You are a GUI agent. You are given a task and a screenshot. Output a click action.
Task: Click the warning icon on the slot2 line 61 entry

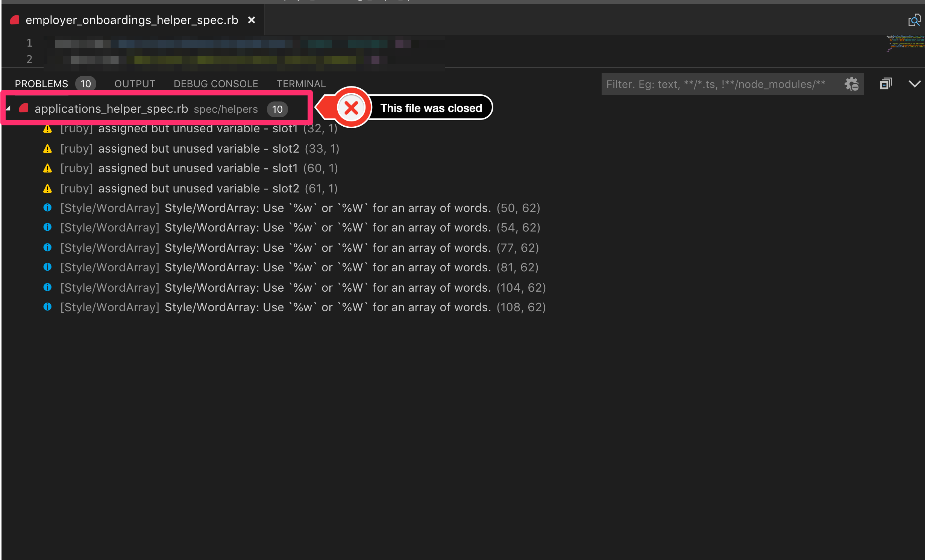[x=47, y=188]
